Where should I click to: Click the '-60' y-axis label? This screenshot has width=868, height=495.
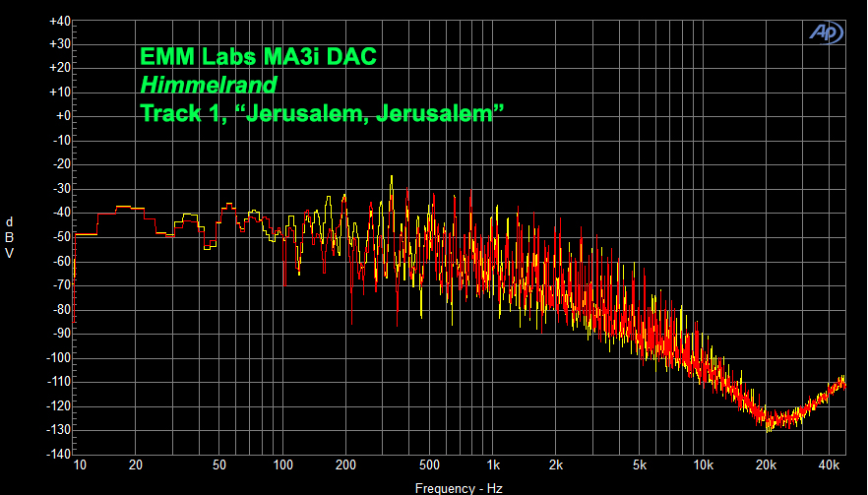61,261
